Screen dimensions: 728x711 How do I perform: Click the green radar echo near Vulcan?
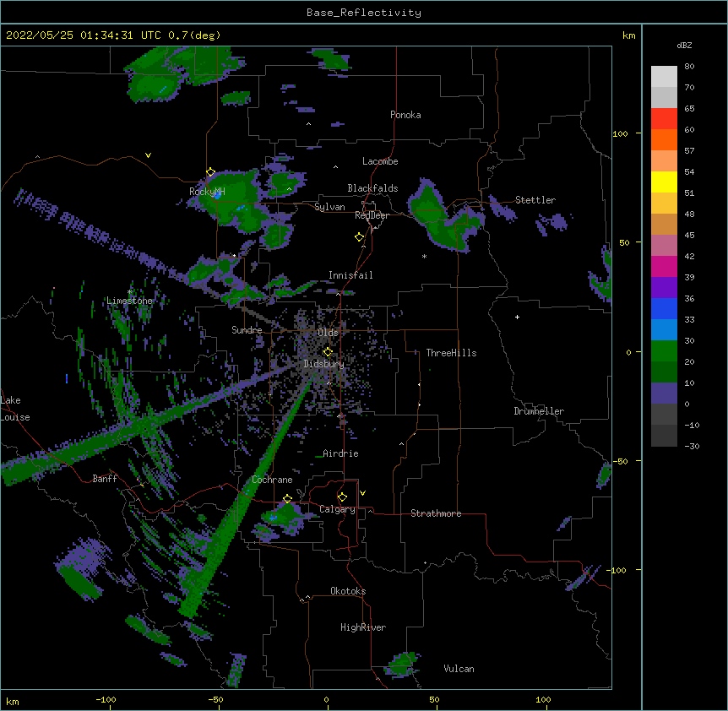pos(402,664)
